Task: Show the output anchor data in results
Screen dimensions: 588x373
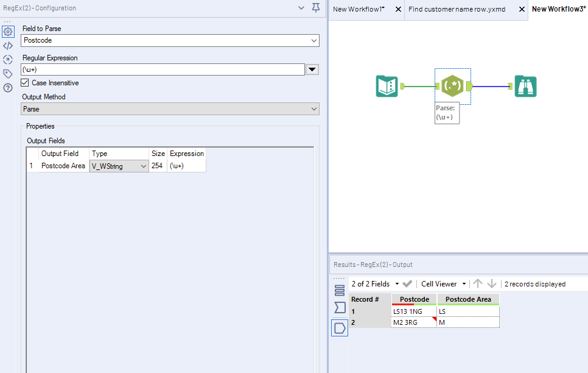Action: (x=340, y=328)
